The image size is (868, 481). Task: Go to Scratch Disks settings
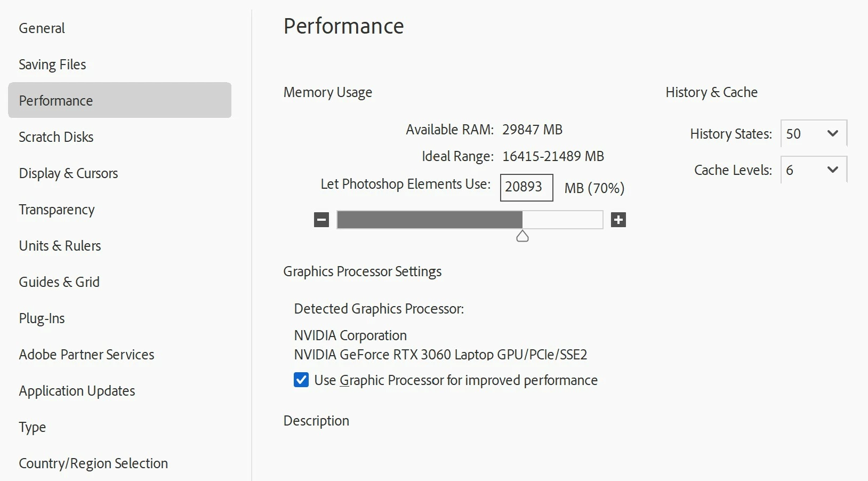tap(56, 137)
